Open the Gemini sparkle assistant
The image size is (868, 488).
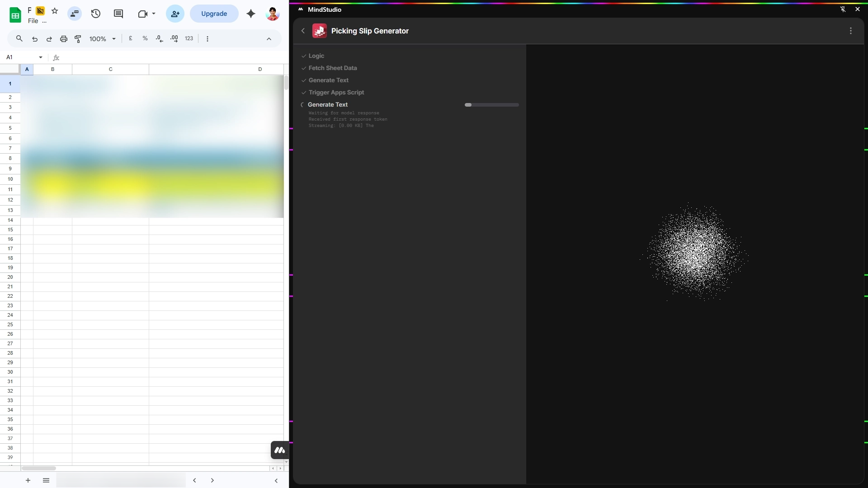point(251,14)
